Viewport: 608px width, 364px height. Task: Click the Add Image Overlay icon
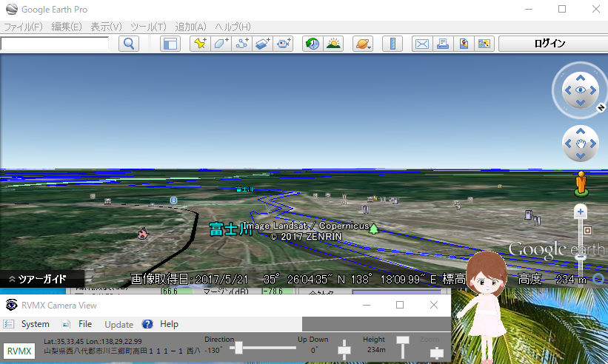point(263,44)
